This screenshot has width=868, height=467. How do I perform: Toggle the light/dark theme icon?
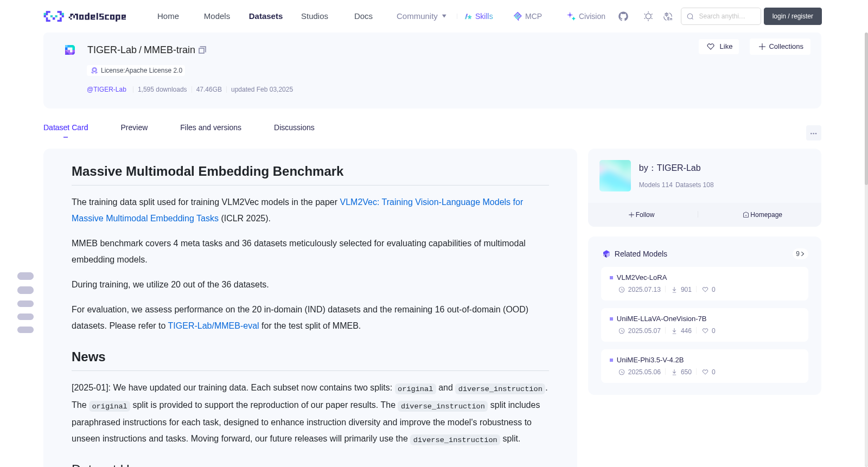click(x=648, y=16)
